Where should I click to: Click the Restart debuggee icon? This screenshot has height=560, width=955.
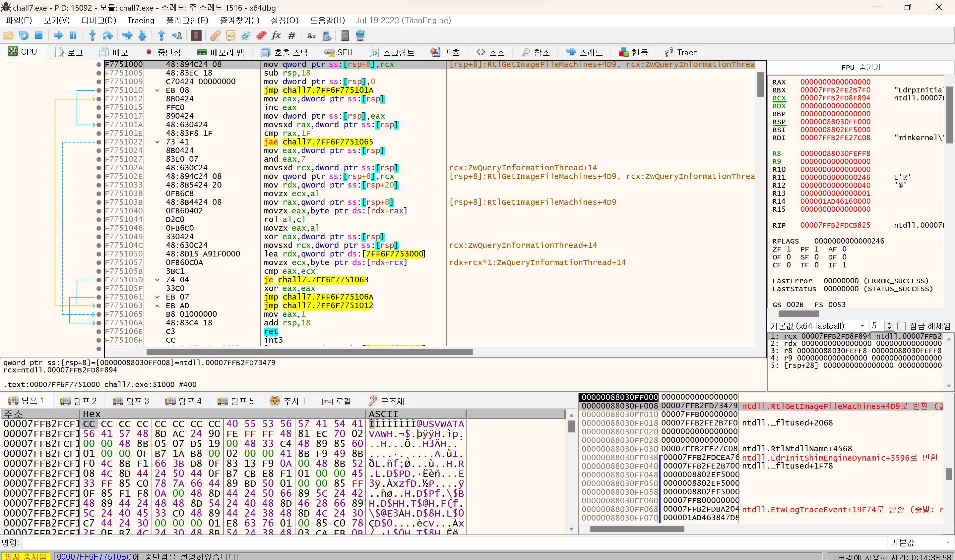pyautogui.click(x=24, y=35)
